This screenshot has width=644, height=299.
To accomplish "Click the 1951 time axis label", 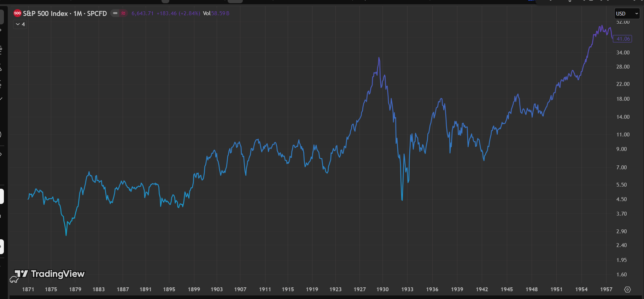I will (557, 289).
